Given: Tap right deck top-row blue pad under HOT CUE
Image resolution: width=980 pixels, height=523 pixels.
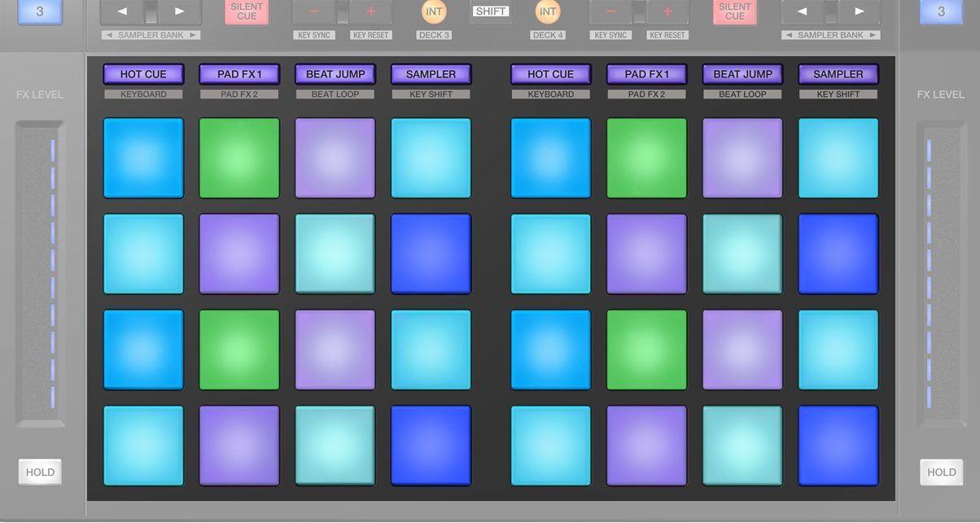Looking at the screenshot, I should tap(551, 158).
